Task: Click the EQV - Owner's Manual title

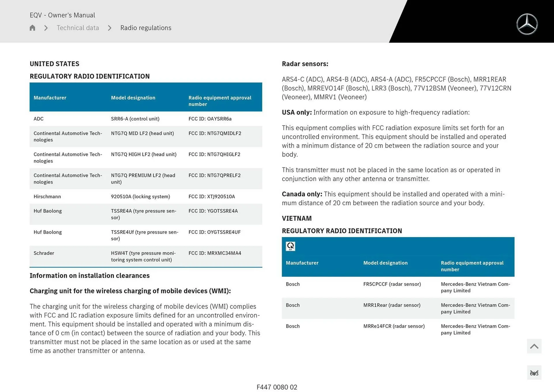Action: 62,15
